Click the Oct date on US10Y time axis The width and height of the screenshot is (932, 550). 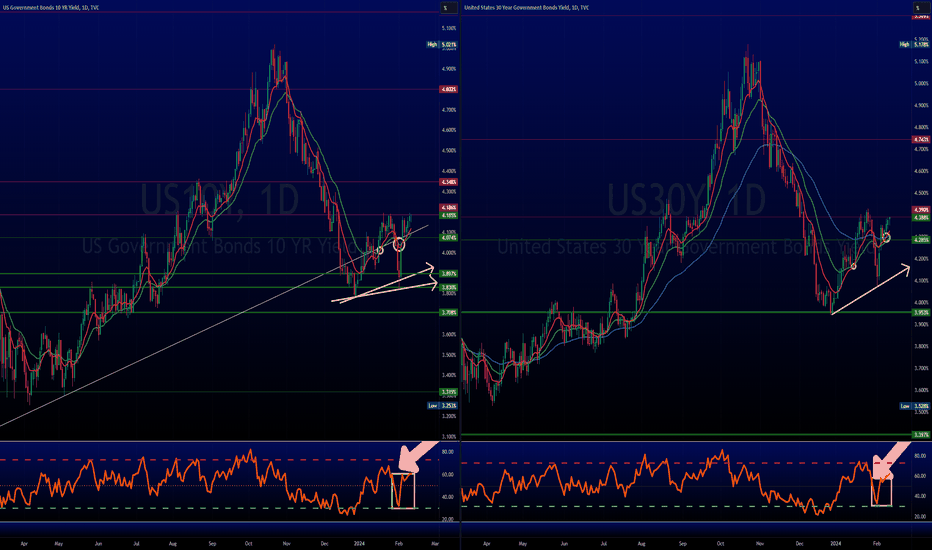(248, 543)
